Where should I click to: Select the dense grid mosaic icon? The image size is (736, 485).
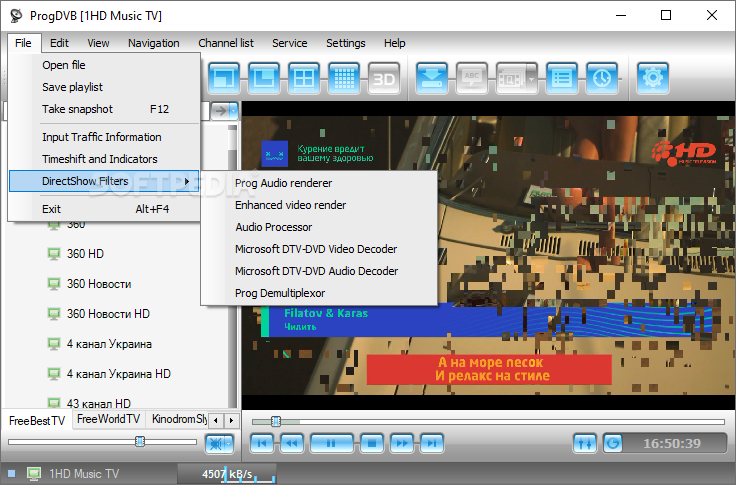(x=344, y=77)
